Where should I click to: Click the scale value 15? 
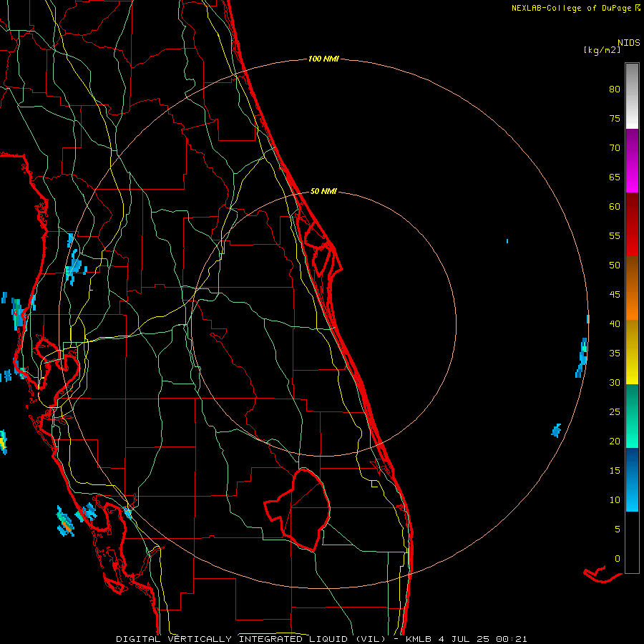tap(615, 470)
